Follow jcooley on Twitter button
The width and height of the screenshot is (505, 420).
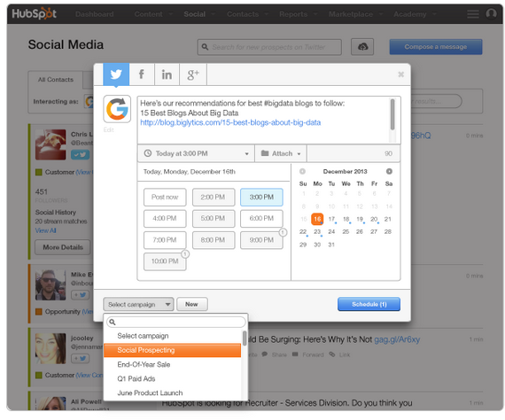coord(81,358)
